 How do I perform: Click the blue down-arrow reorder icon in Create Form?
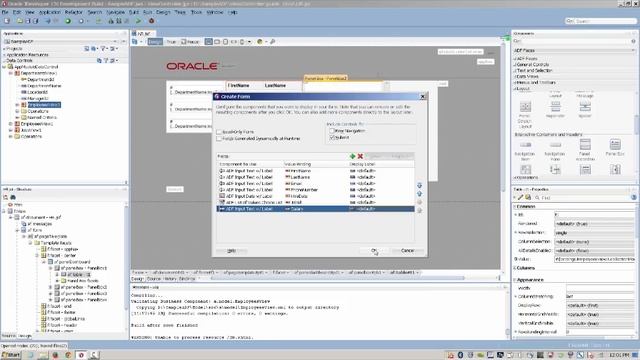(x=419, y=185)
